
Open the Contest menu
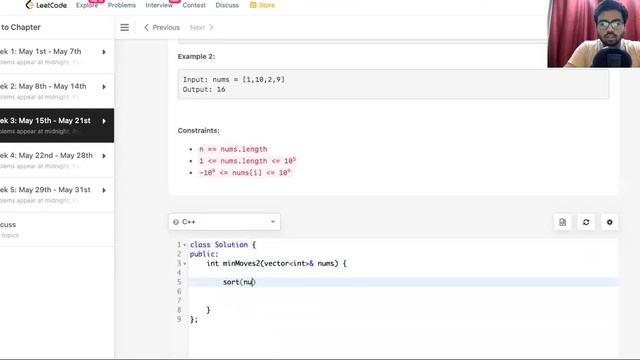click(194, 5)
